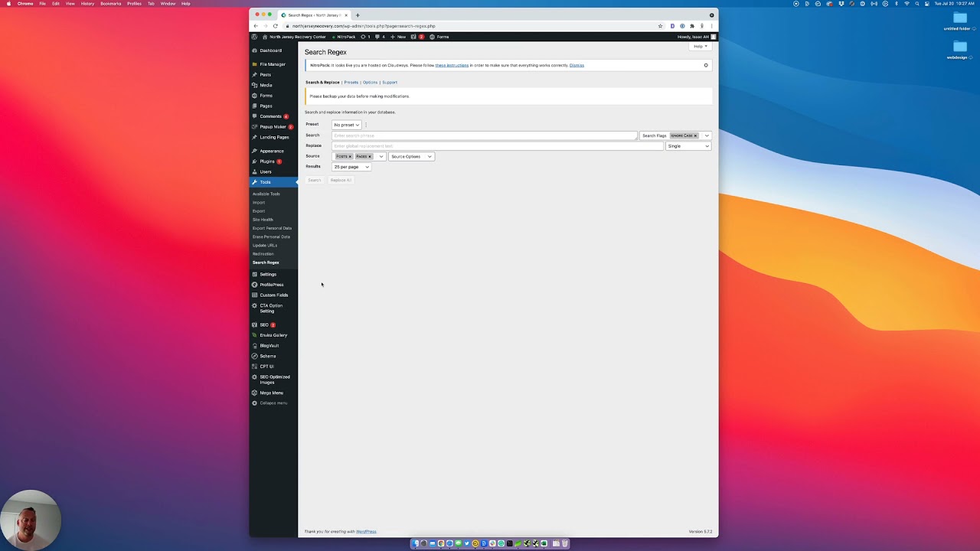This screenshot has height=551, width=980.
Task: Remove the Ignore Case search flag
Action: pos(695,135)
